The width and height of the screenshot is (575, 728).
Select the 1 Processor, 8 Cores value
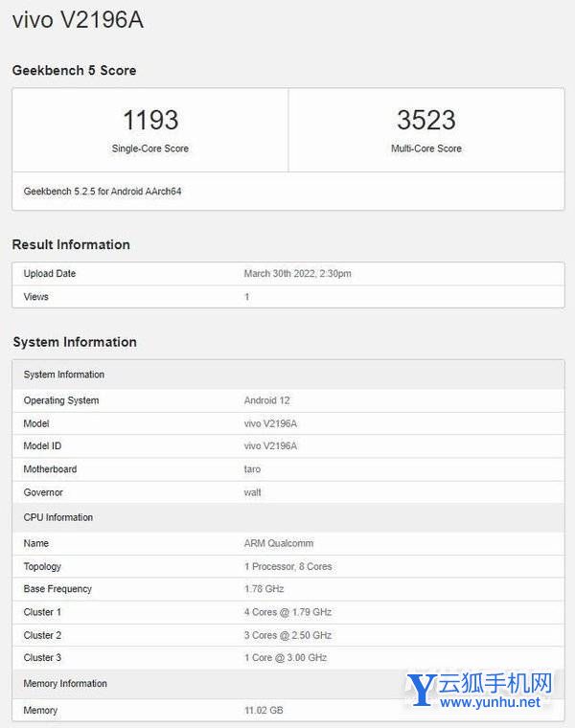pyautogui.click(x=287, y=566)
